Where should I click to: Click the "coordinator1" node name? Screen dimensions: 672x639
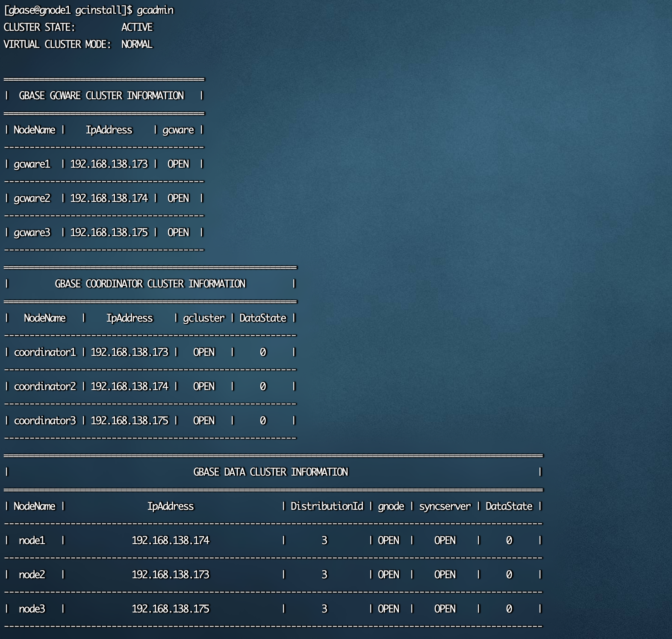pos(45,352)
